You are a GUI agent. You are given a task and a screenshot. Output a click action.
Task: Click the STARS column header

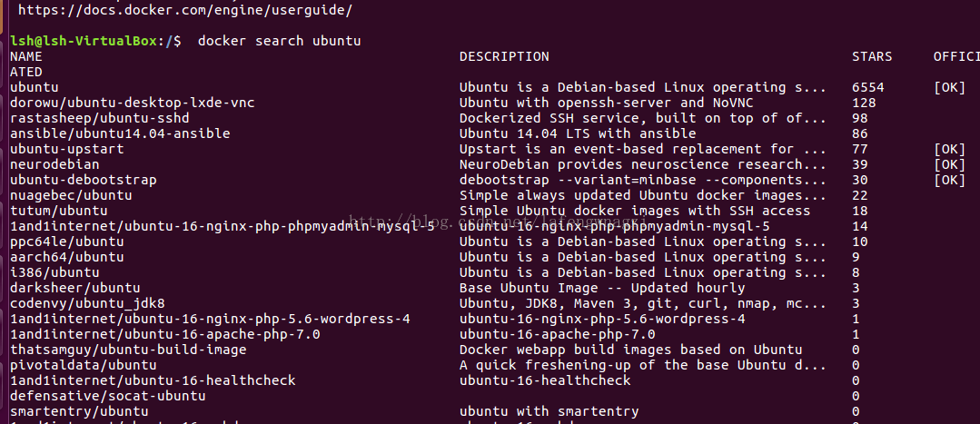[x=872, y=57]
